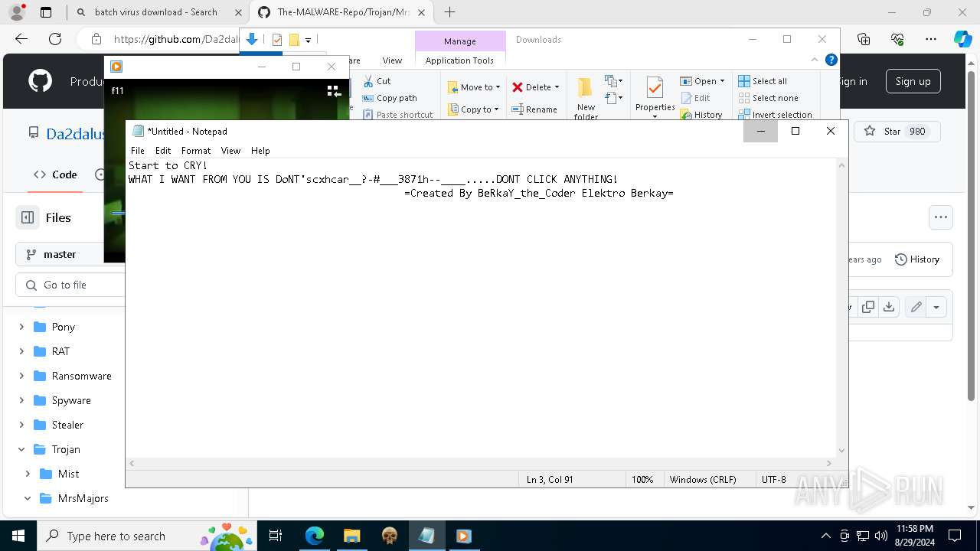The height and width of the screenshot is (551, 980).
Task: Expand the Spyware folder in file tree
Action: 21,400
